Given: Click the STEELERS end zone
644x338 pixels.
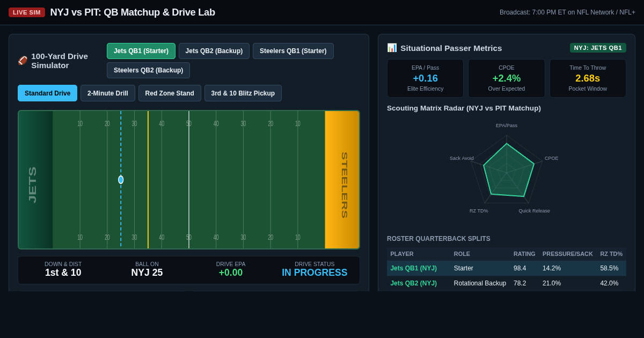Looking at the screenshot, I should [342, 180].
